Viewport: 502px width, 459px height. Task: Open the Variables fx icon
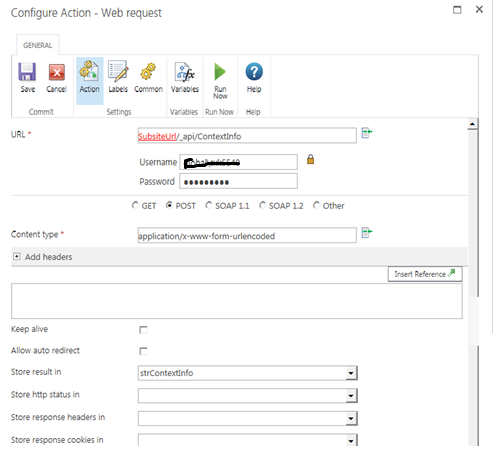point(185,72)
